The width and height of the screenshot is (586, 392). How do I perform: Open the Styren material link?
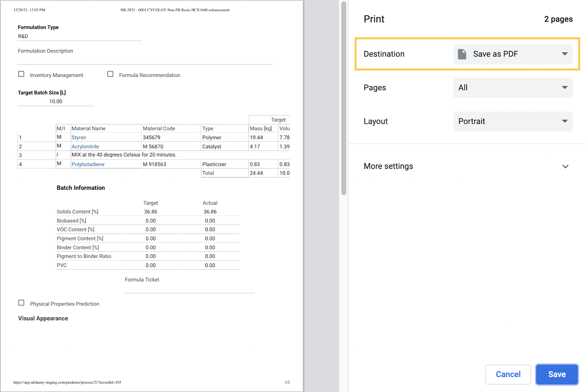click(x=79, y=138)
